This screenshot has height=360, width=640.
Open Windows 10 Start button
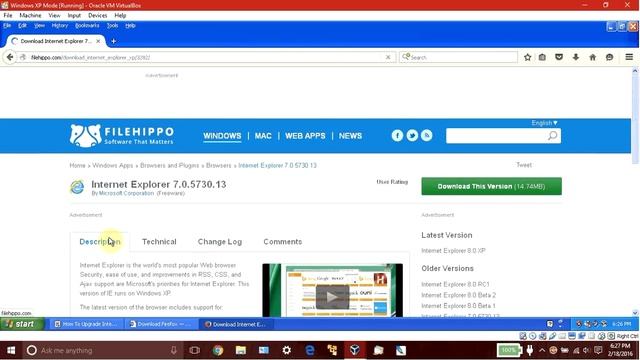point(11,350)
